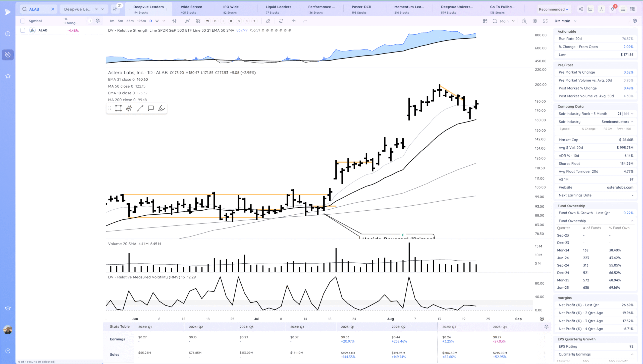Open the chart layout grid icon

198,21
